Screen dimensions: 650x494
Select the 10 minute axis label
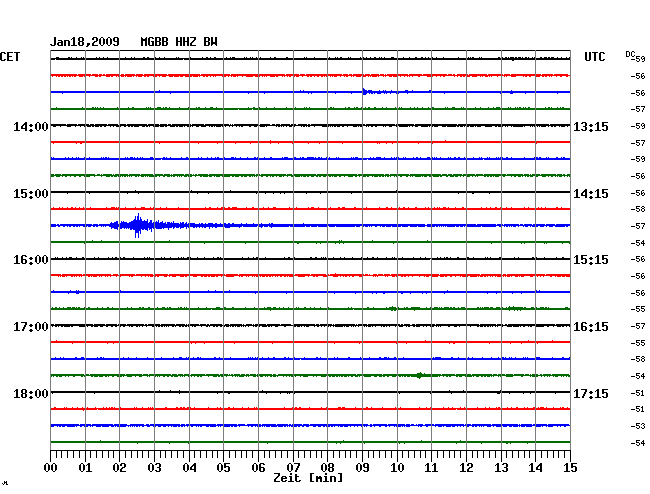click(397, 467)
